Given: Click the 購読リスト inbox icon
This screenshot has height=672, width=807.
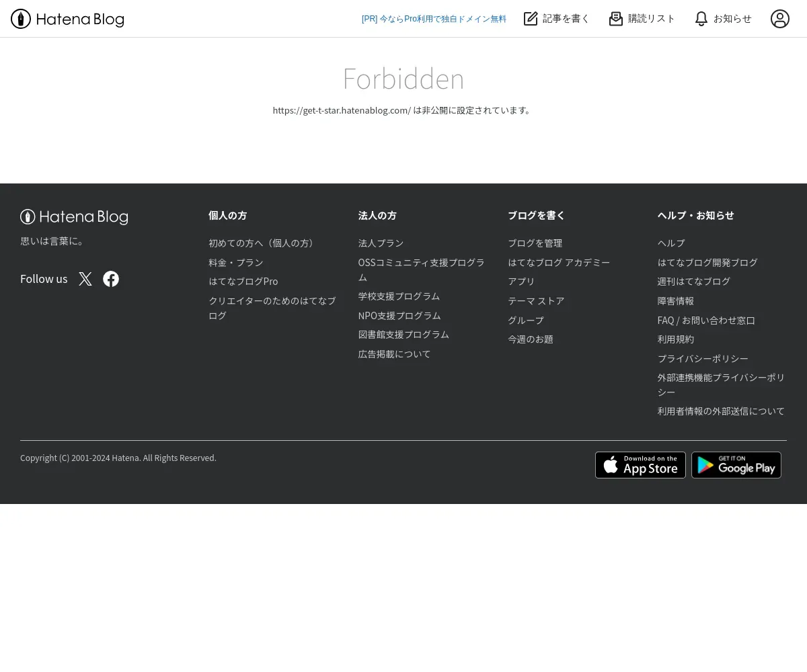Looking at the screenshot, I should [x=616, y=19].
